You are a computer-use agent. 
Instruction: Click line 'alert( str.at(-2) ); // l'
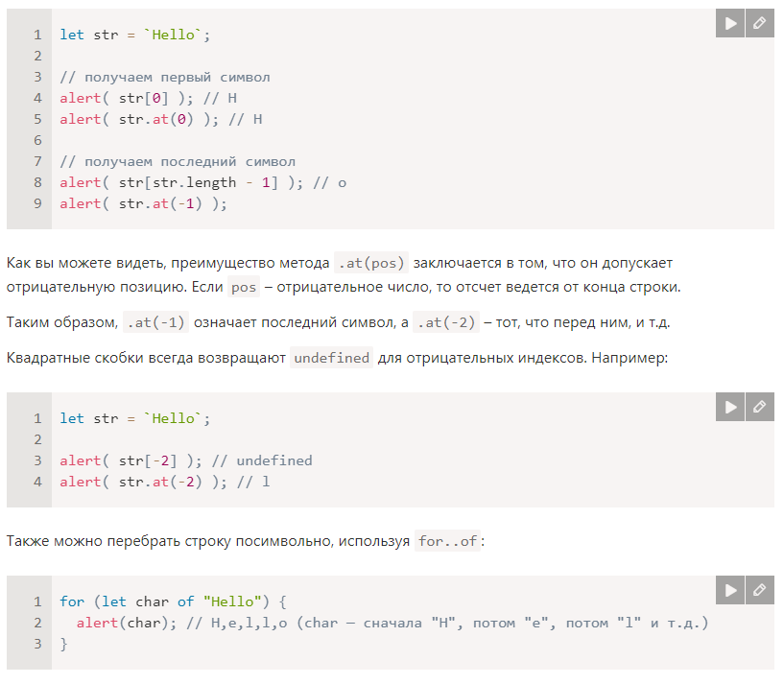tap(165, 482)
